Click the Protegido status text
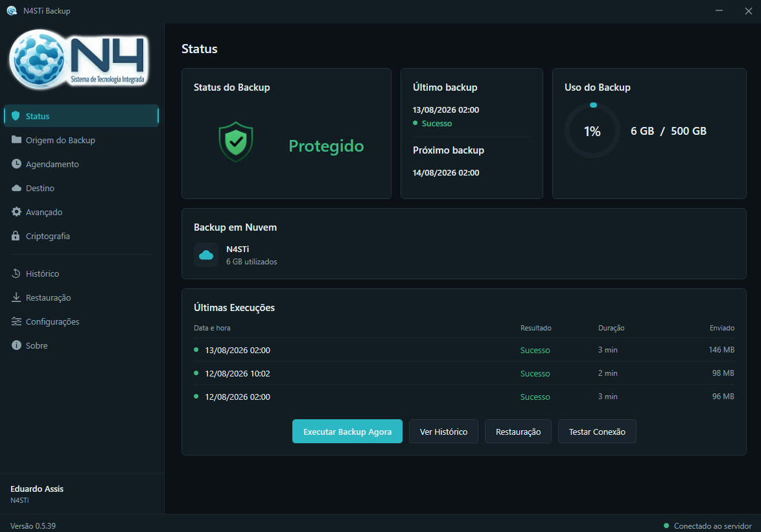This screenshot has height=532, width=761. (326, 146)
